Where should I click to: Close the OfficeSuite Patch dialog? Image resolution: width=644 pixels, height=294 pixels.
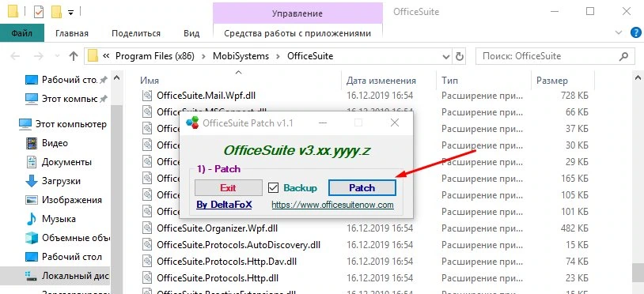(395, 122)
